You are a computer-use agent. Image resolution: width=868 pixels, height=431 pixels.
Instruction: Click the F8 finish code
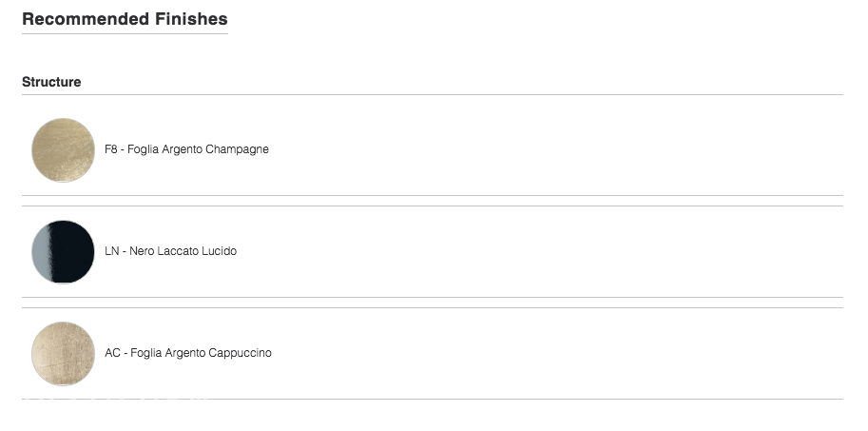(x=110, y=149)
